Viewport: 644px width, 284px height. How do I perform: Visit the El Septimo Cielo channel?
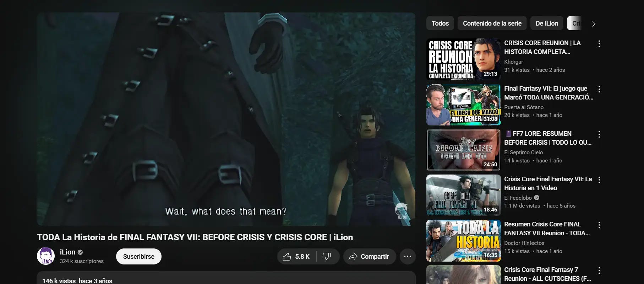pyautogui.click(x=523, y=152)
